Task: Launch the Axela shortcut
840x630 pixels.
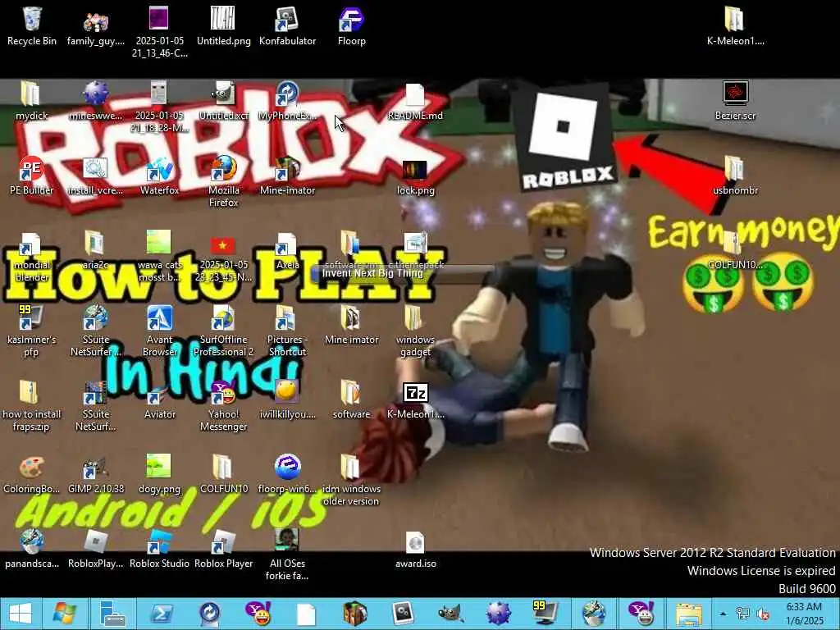Action: (x=287, y=249)
